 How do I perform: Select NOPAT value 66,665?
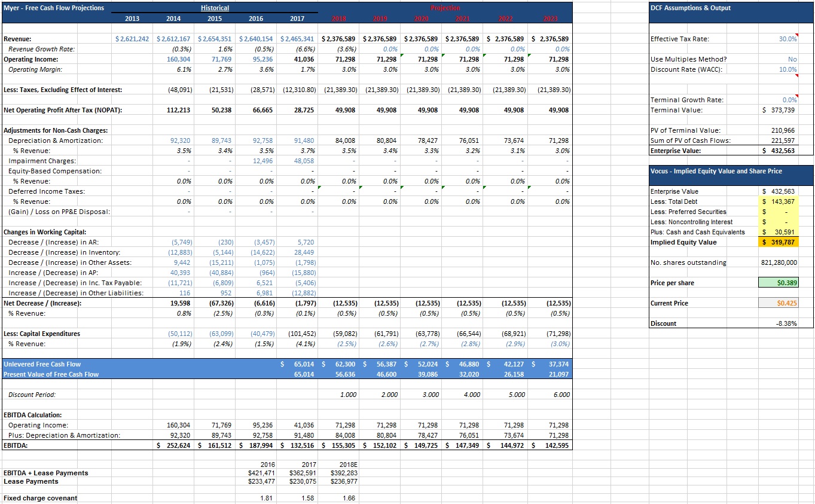263,110
